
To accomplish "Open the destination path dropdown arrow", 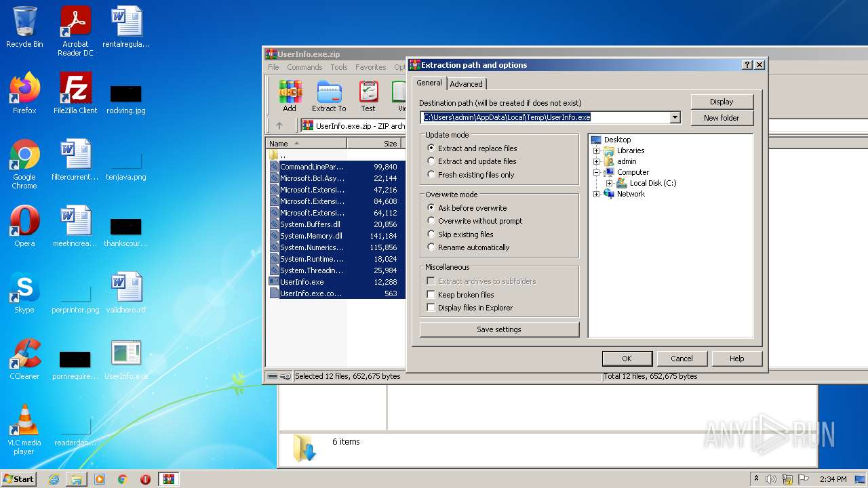I will click(675, 117).
